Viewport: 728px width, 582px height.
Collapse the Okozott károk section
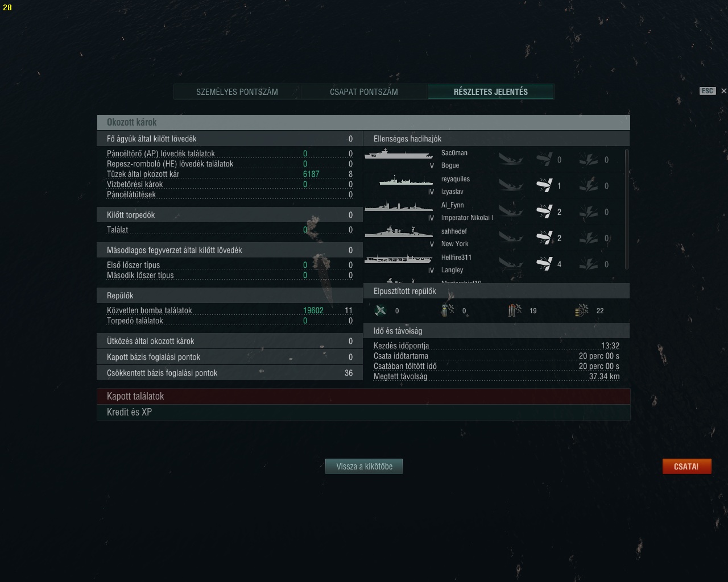pyautogui.click(x=363, y=122)
